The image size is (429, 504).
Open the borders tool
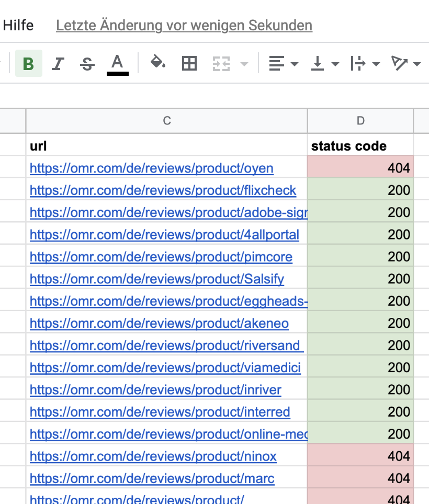coord(189,63)
